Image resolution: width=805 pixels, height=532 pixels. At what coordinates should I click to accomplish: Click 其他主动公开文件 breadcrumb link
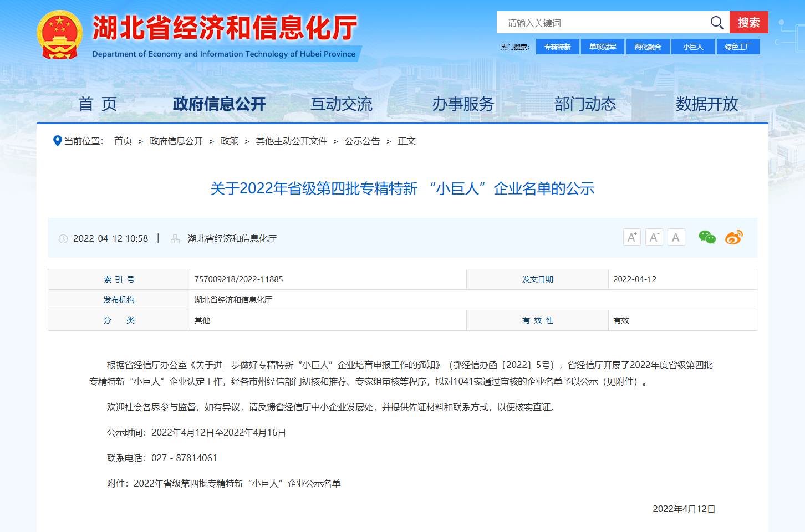point(291,141)
